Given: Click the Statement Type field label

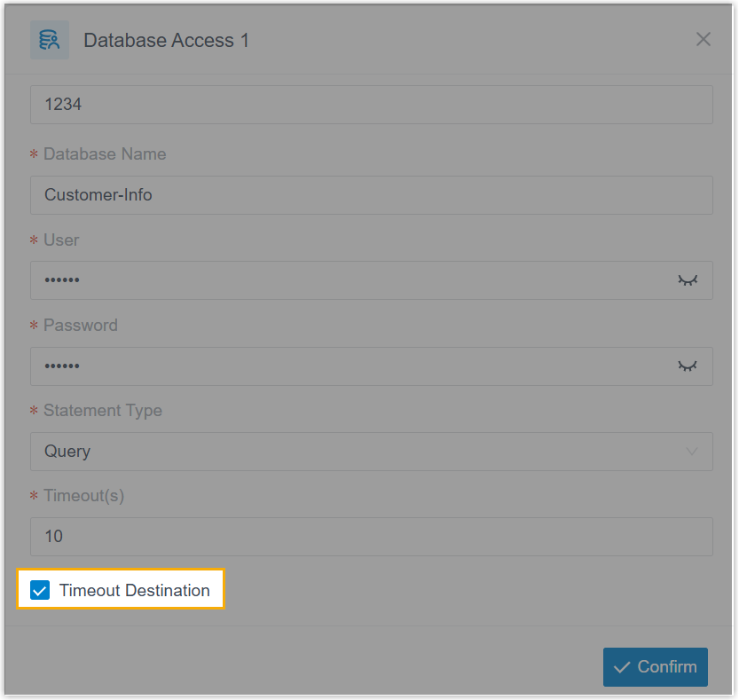Looking at the screenshot, I should tap(103, 411).
